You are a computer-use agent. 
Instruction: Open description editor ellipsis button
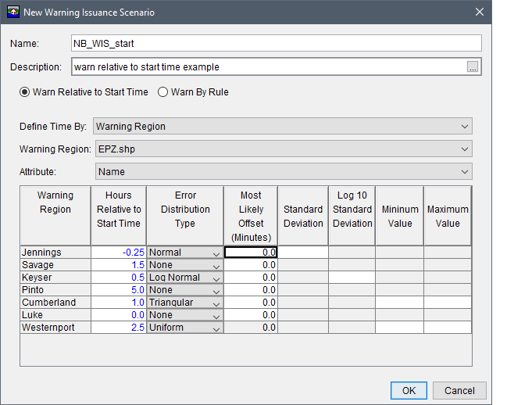click(473, 67)
